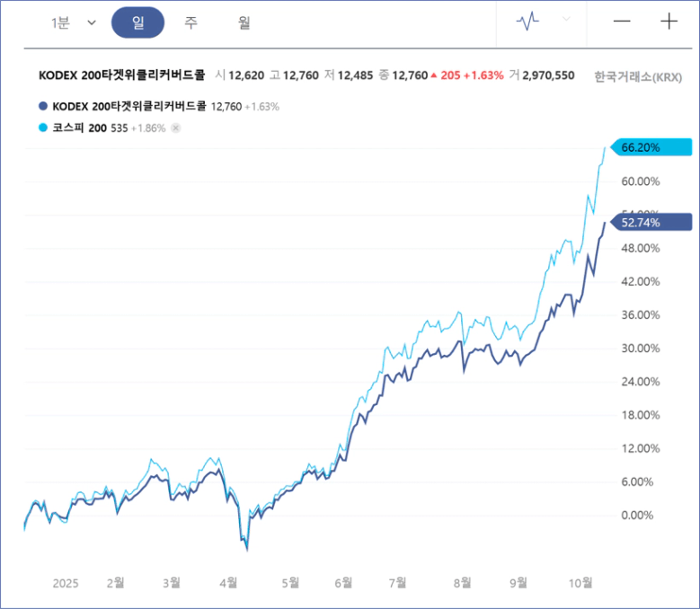Select the 일 daily period tab
Screen dimensions: 700x609
point(137,22)
